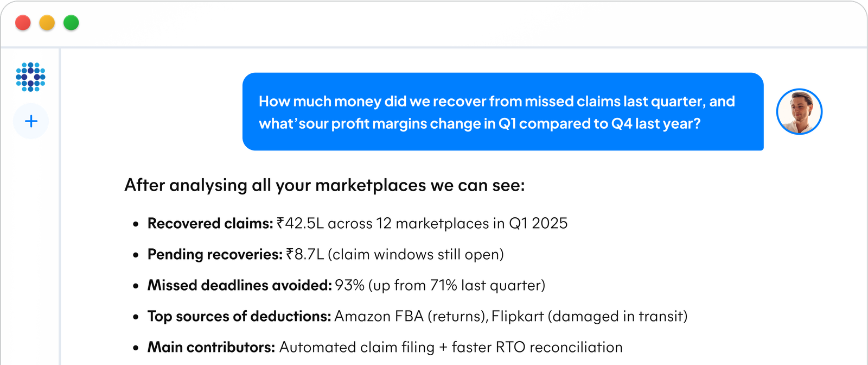
Task: Click the 'Recovered claims:' bold label
Action: [x=210, y=223]
